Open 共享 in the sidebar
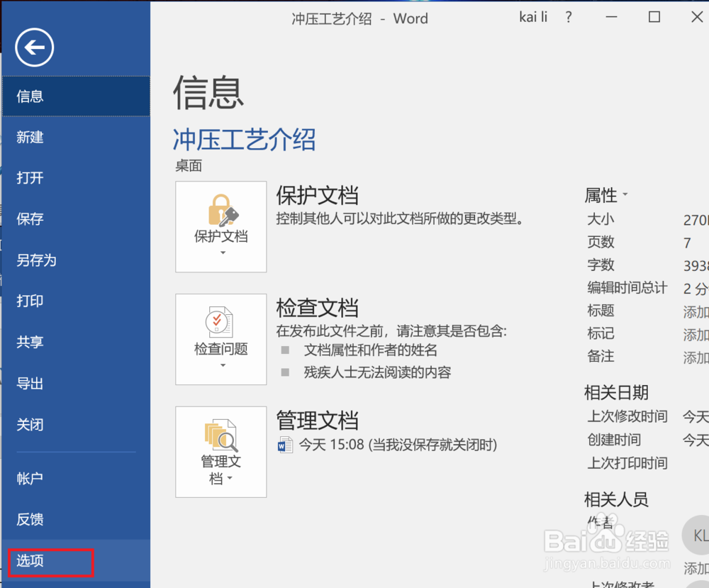Viewport: 709px width, 588px height. [76, 342]
